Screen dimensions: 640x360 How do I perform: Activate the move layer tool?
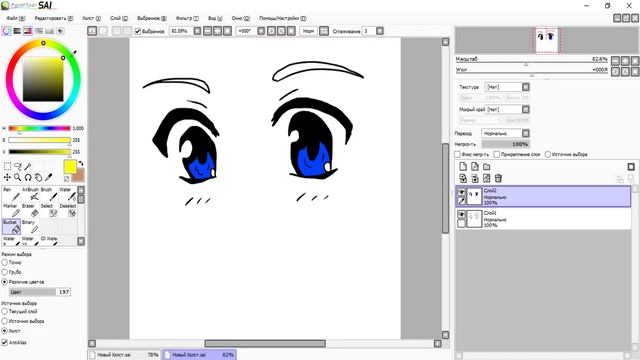[x=7, y=177]
